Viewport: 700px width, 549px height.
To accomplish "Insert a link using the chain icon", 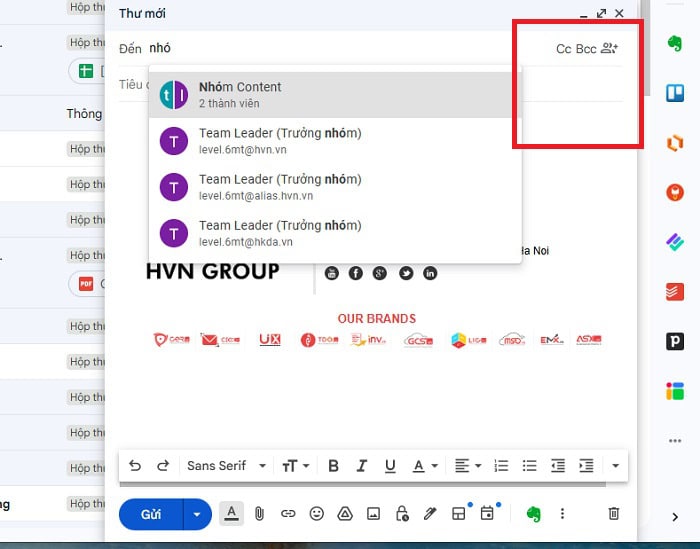I will (x=288, y=513).
